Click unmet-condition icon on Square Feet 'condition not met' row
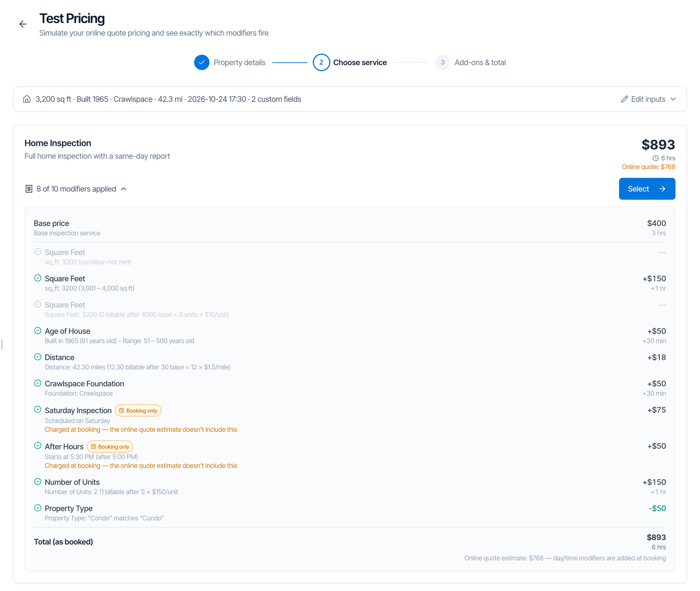Viewport: 700px width, 591px height. pyautogui.click(x=38, y=252)
